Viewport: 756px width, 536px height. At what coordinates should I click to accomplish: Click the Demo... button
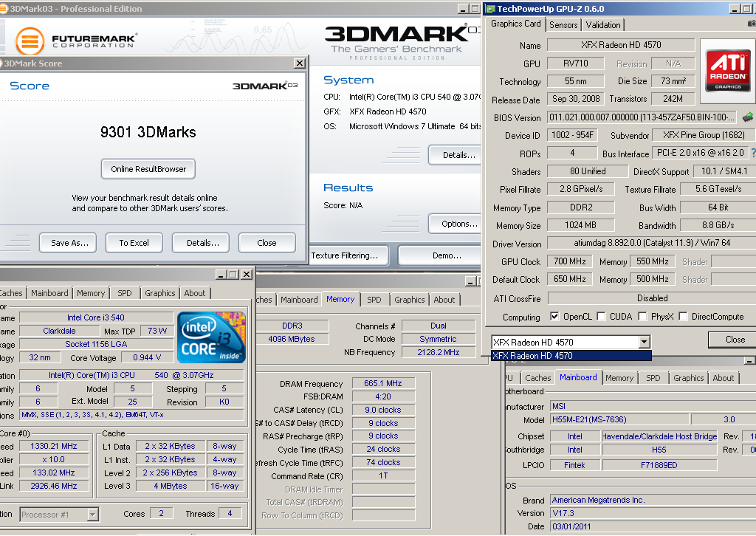440,255
